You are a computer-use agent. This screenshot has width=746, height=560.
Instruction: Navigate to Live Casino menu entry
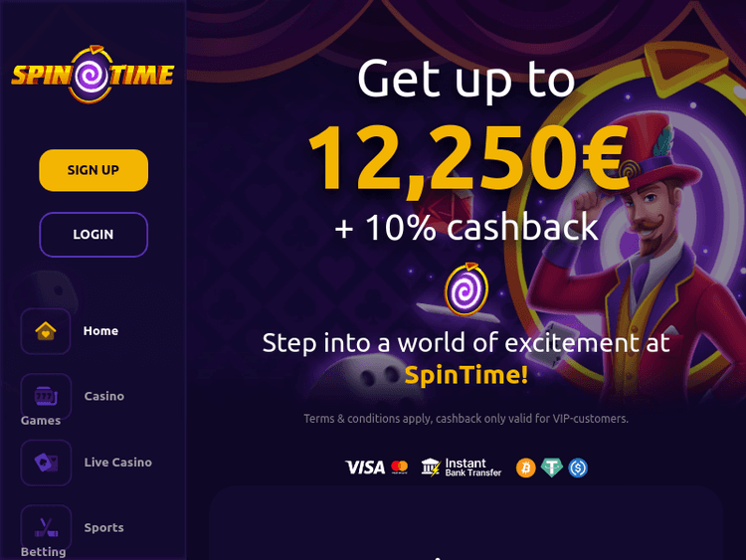(118, 462)
